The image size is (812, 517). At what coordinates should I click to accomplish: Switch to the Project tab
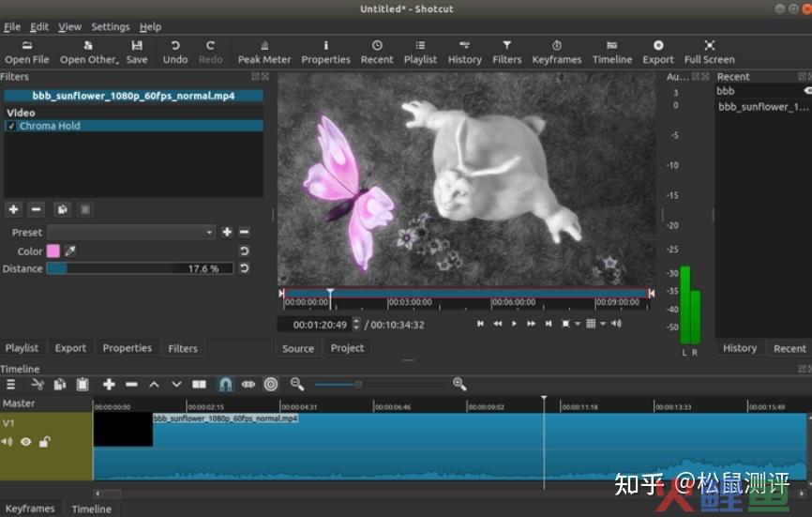tap(347, 348)
